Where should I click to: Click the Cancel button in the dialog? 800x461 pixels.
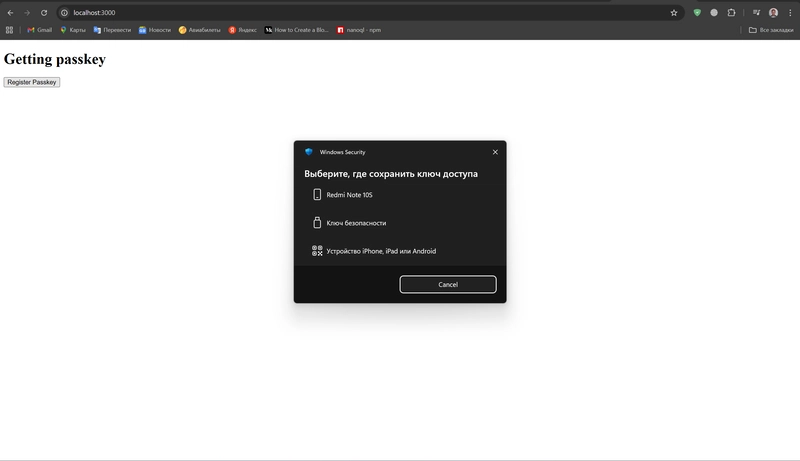coord(448,285)
